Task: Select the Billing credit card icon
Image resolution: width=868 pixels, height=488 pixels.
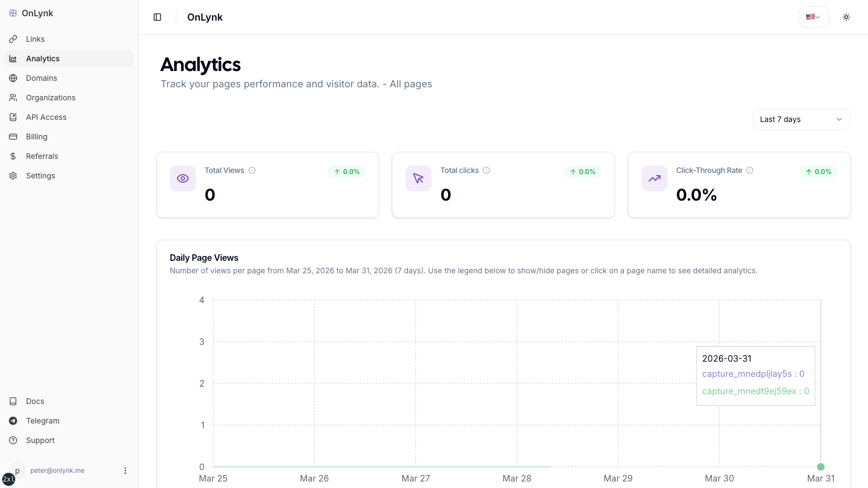Action: pos(14,136)
